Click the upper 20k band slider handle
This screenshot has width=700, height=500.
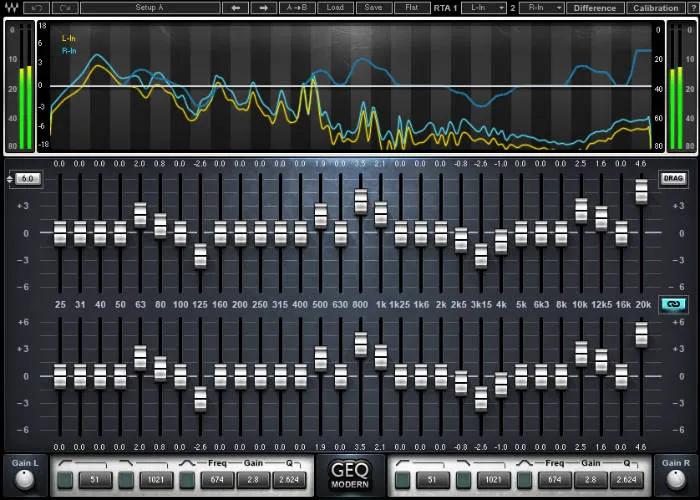[641, 190]
